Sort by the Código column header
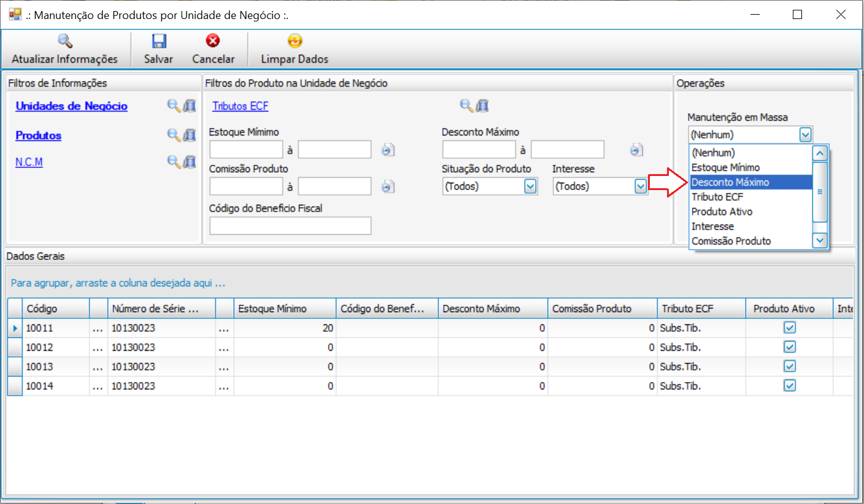The height and width of the screenshot is (504, 864). pyautogui.click(x=56, y=308)
